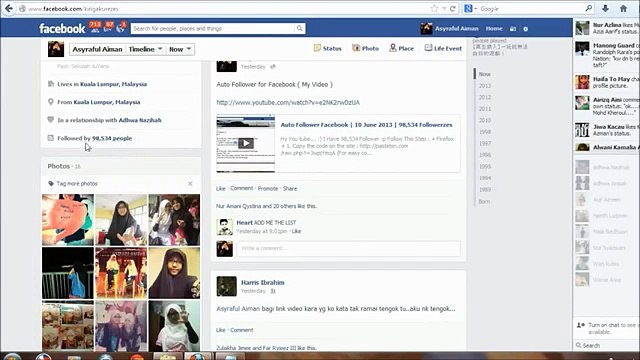The height and width of the screenshot is (360, 640).
Task: Open Kuala Lumpur, Malaysia lives-in link
Action: pyautogui.click(x=113, y=84)
